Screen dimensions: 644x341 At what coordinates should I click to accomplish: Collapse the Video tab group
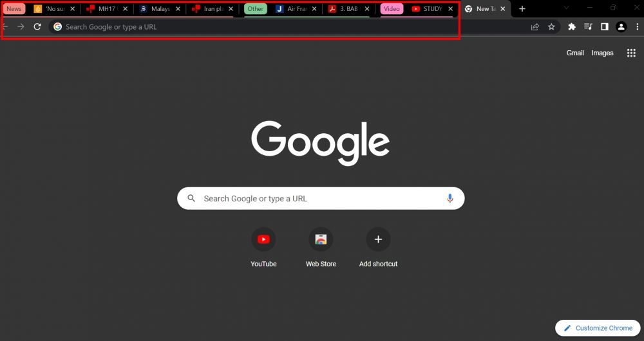(392, 8)
